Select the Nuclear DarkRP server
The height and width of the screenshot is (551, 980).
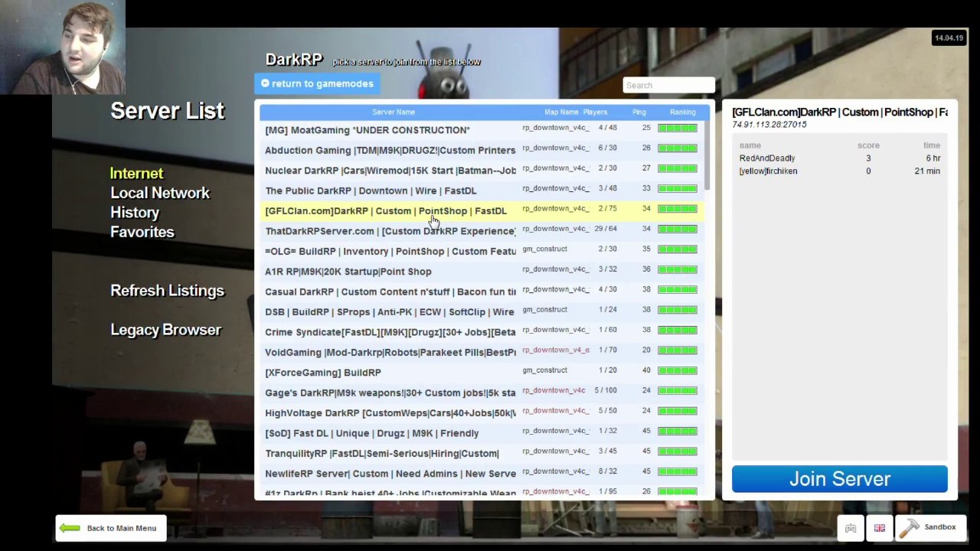481,170
